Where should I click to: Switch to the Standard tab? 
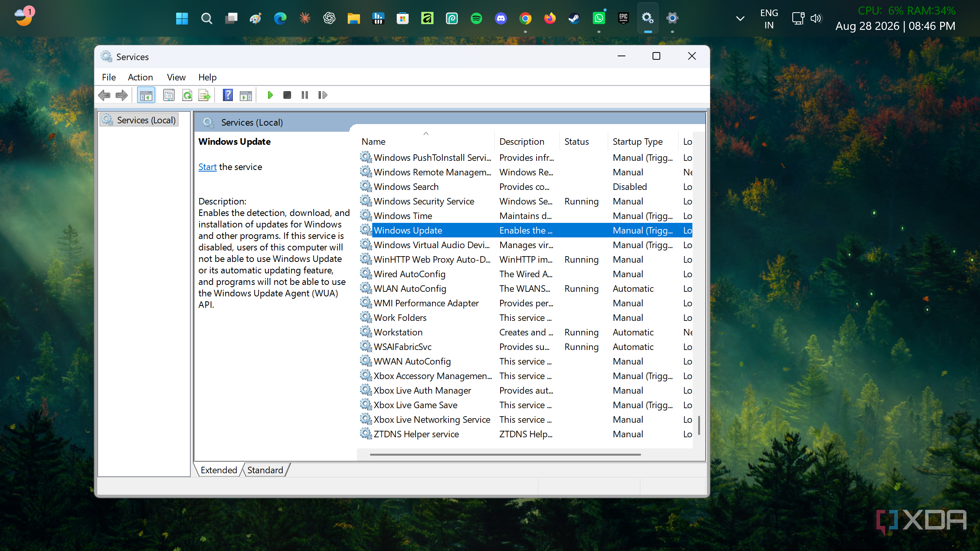pyautogui.click(x=265, y=470)
